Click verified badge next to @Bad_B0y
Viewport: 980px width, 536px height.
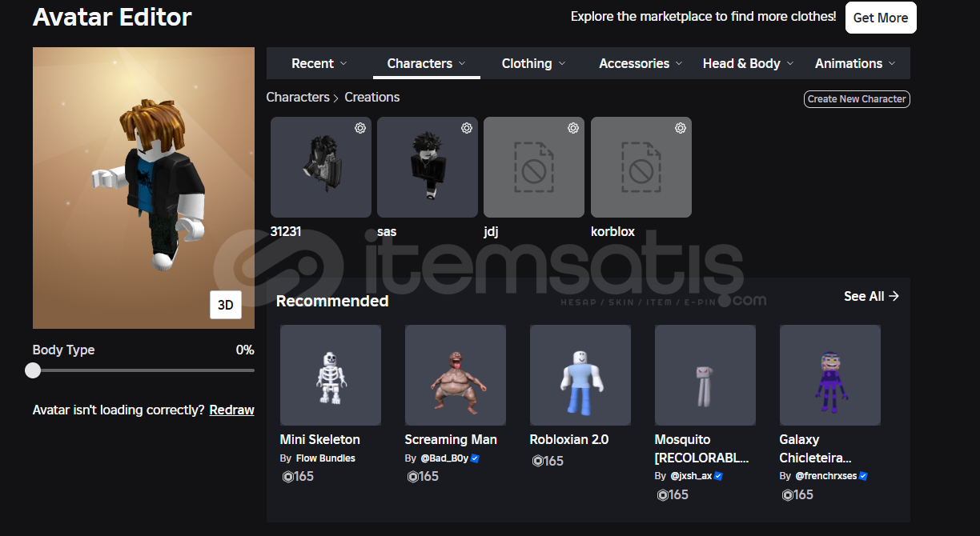475,458
